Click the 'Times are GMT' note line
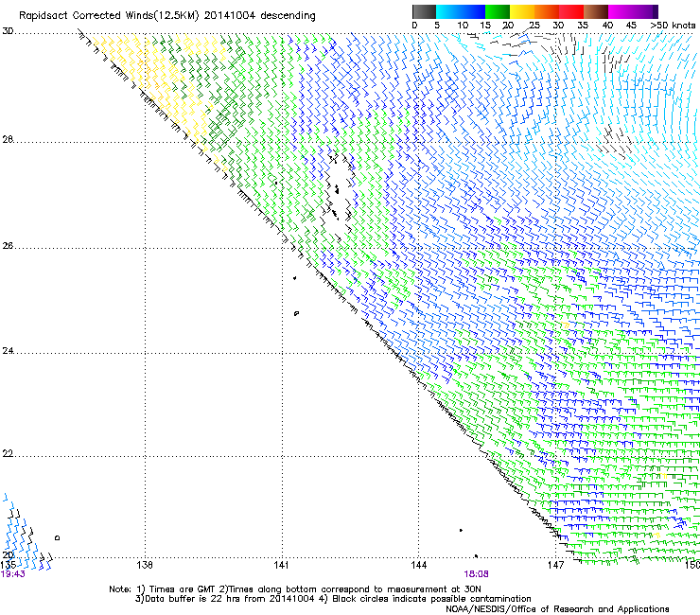The image size is (700, 615). 294,589
